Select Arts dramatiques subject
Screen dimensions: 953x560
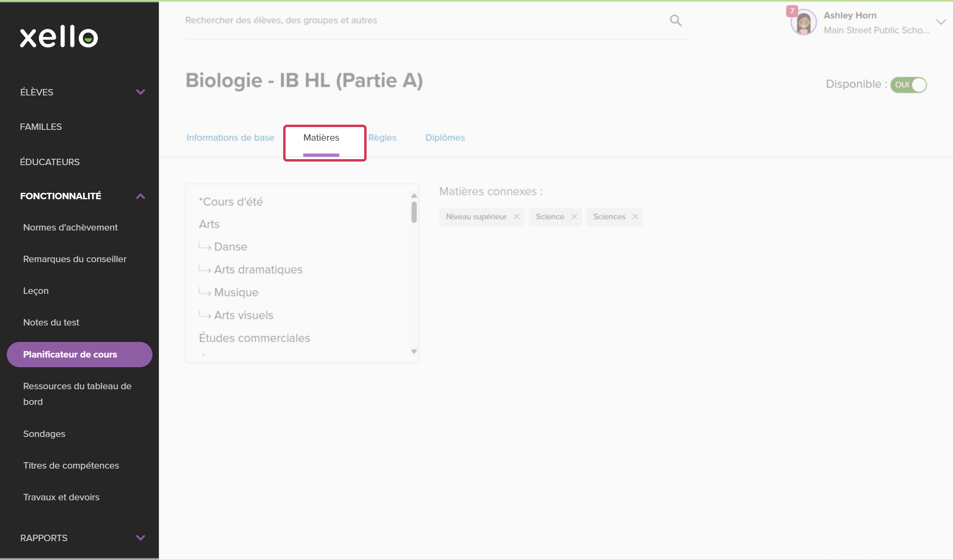[x=258, y=269]
